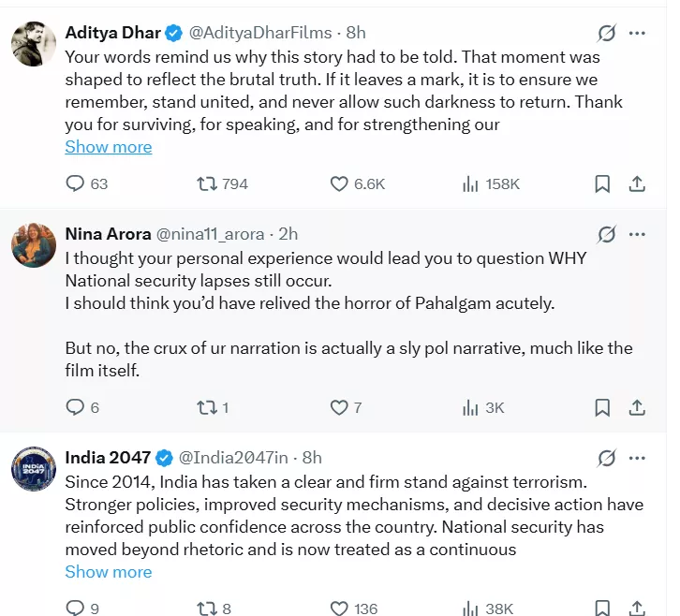680x616 pixels.
Task: Open more options for Aditya Dhar's tweet
Action: [637, 34]
